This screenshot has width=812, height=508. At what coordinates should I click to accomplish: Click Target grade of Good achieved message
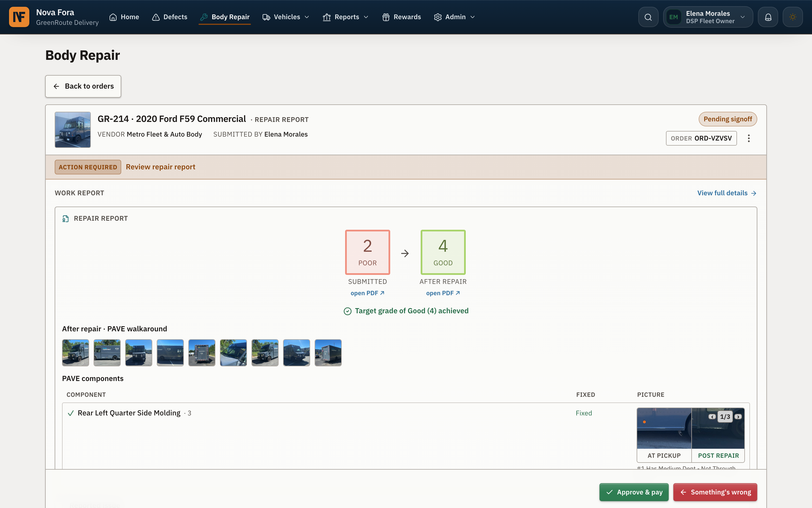tap(406, 311)
